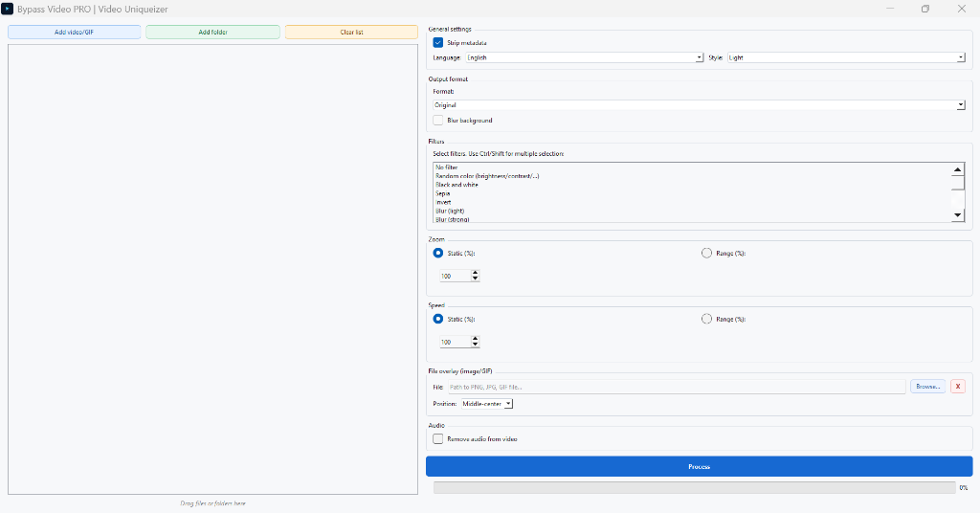Click the Clear list button
The image size is (980, 513).
point(351,32)
